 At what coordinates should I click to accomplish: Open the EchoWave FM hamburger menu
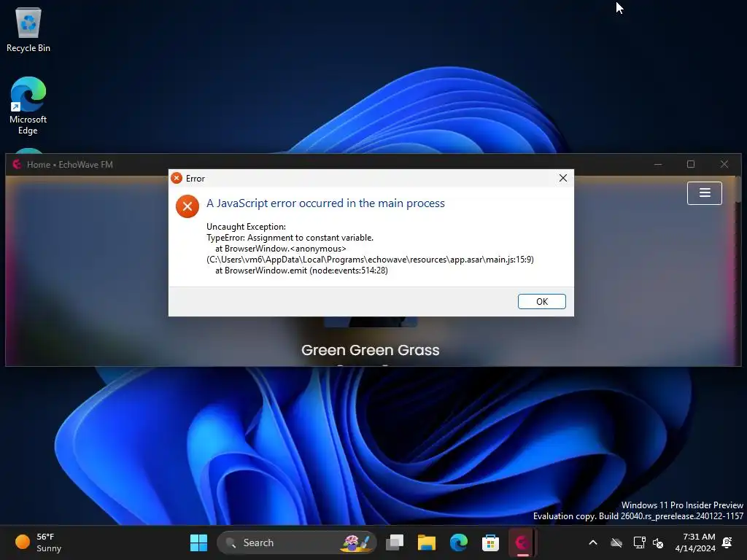tap(704, 192)
